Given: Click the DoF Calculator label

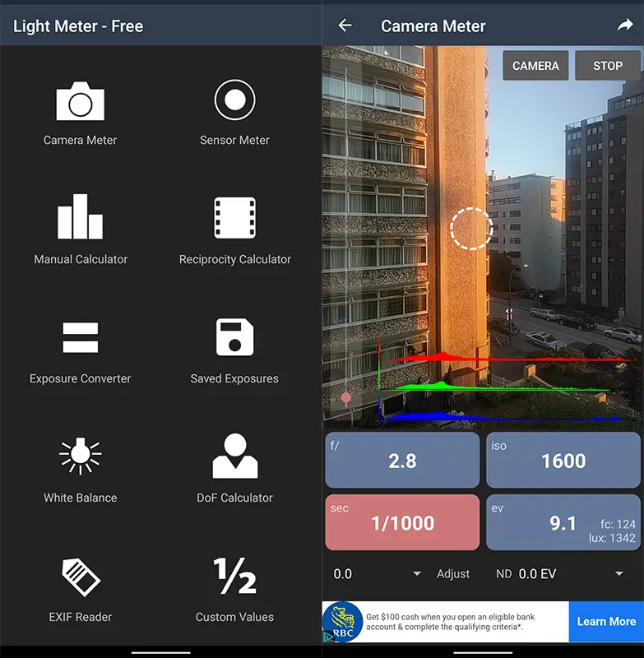Looking at the screenshot, I should (235, 498).
